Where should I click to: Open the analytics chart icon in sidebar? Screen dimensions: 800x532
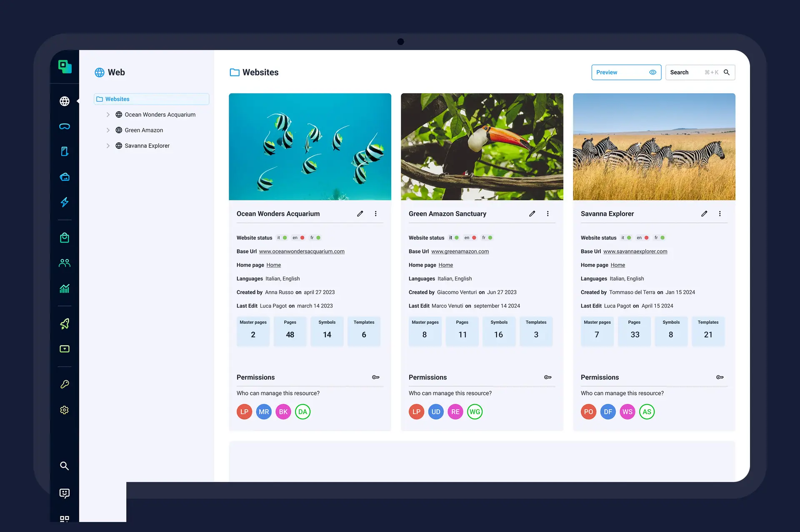65,288
